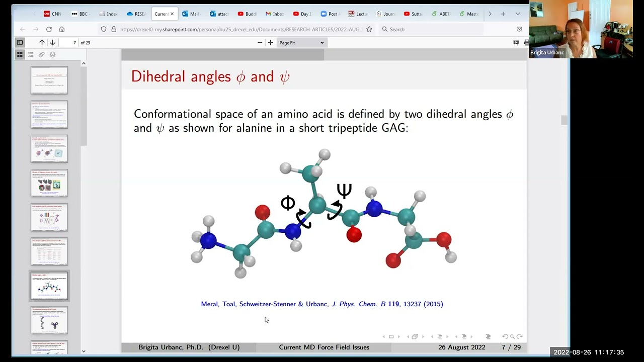Show attachments in sidebar

[x=42, y=54]
